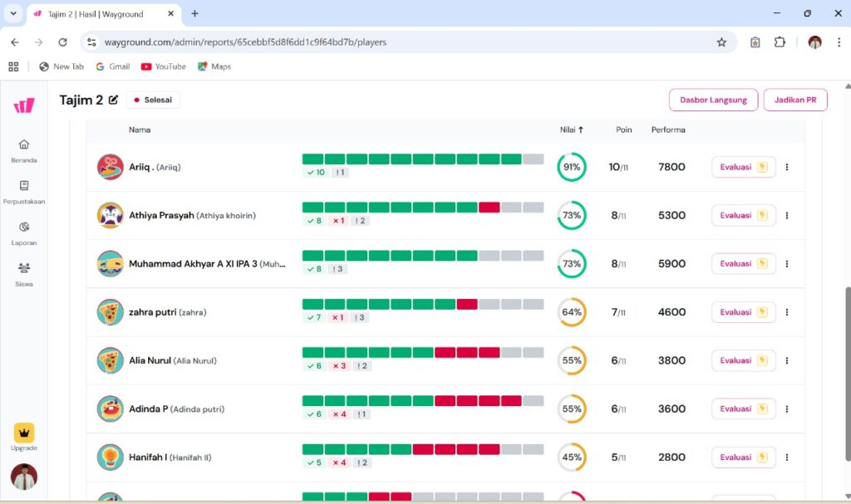This screenshot has width=851, height=504.
Task: Click the Wayground logo in sidebar
Action: coord(24,105)
